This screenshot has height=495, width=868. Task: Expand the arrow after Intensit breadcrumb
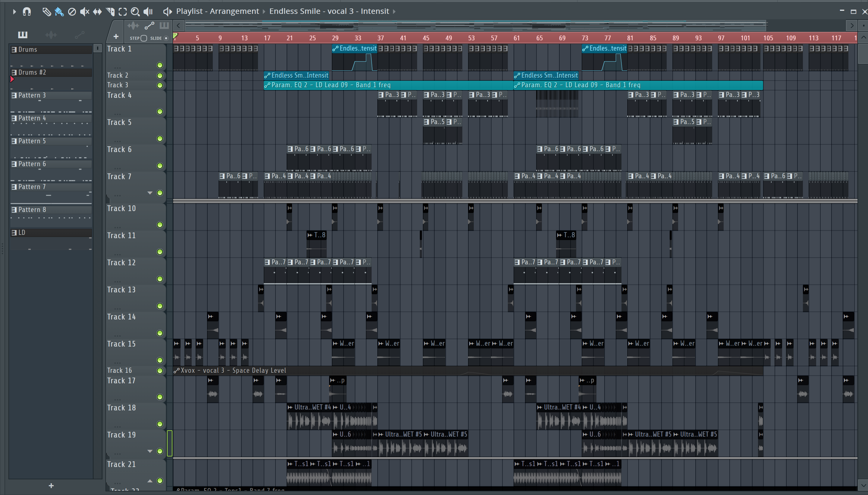[394, 11]
